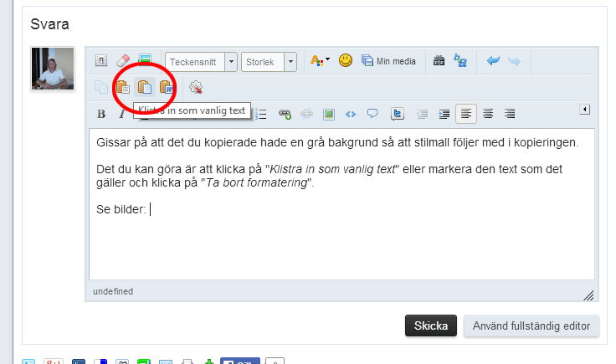Click the eraser remove formatting icon
This screenshot has height=364, width=616.
point(122,61)
